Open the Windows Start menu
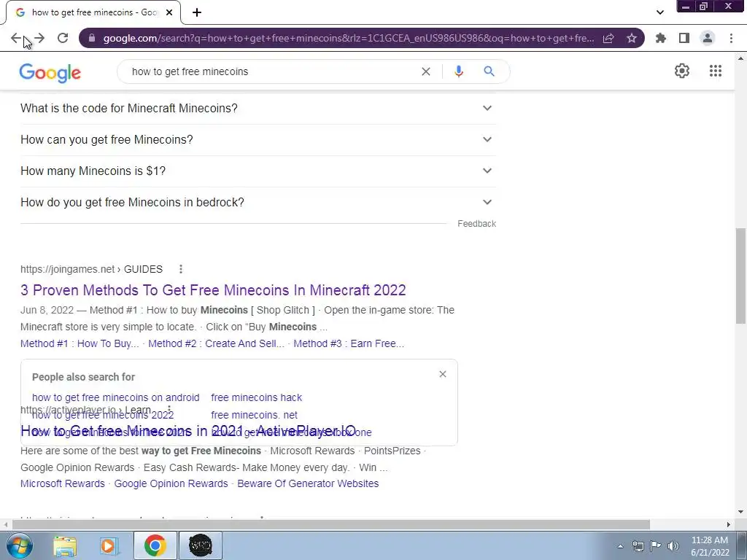This screenshot has width=747, height=560. click(x=19, y=545)
